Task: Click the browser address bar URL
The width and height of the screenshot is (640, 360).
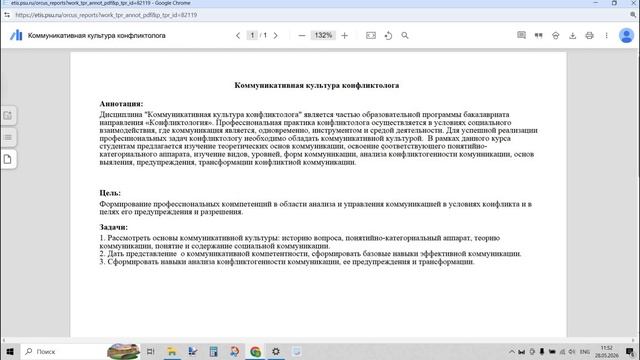Action: [106, 15]
